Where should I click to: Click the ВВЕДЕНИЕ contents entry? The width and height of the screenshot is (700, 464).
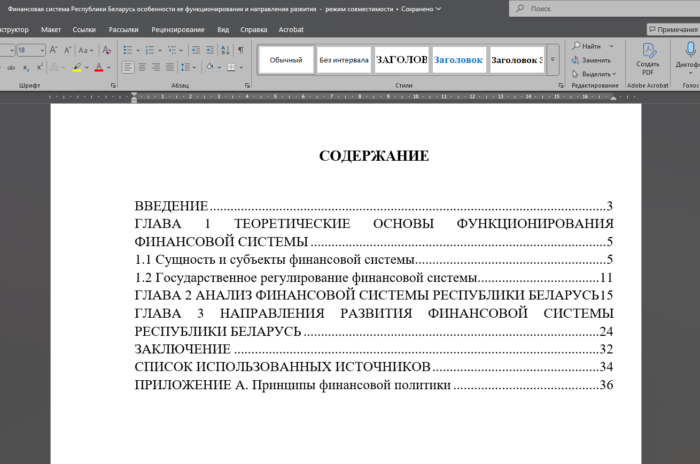374,206
